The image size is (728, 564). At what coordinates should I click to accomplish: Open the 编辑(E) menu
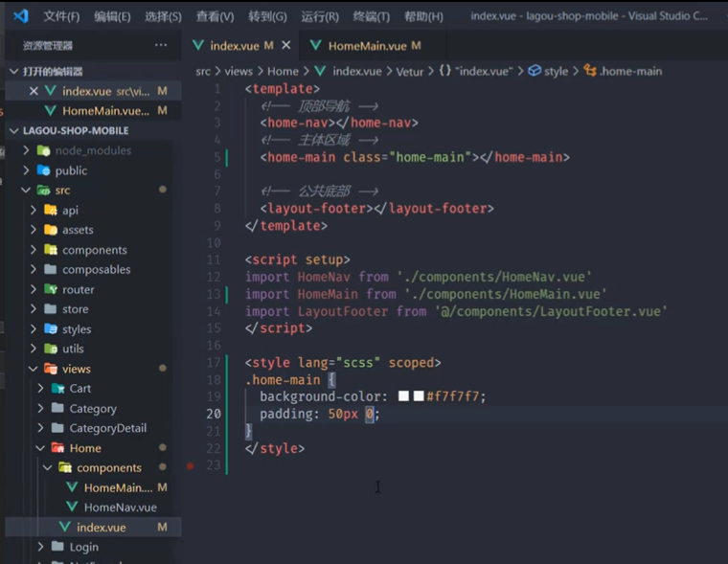pos(112,16)
